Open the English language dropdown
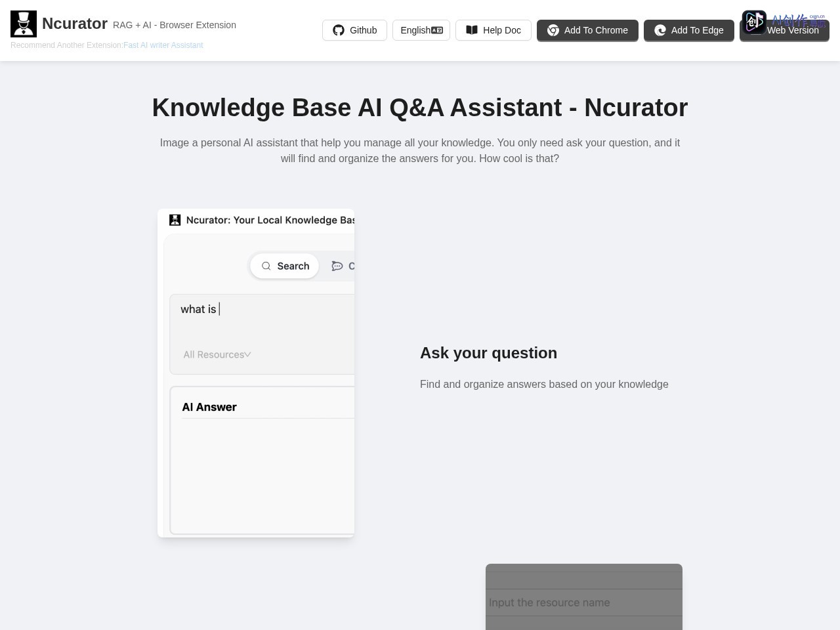Image resolution: width=840 pixels, height=630 pixels. click(421, 30)
